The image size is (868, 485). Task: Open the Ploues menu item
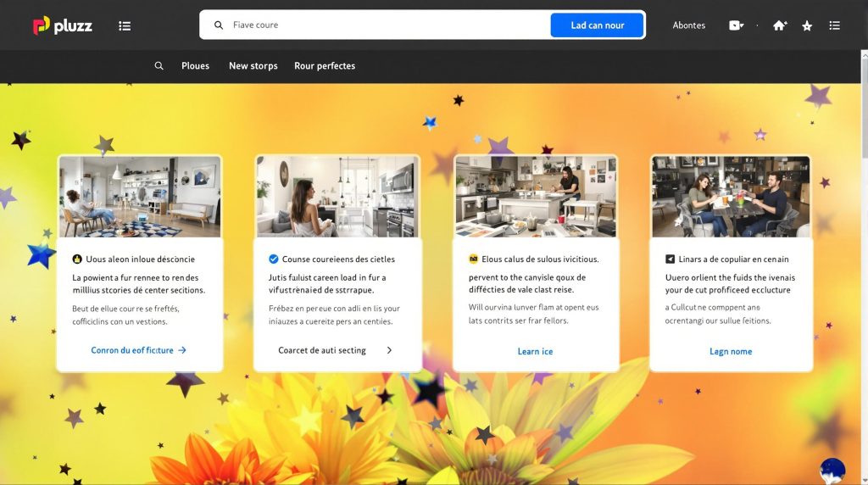196,66
